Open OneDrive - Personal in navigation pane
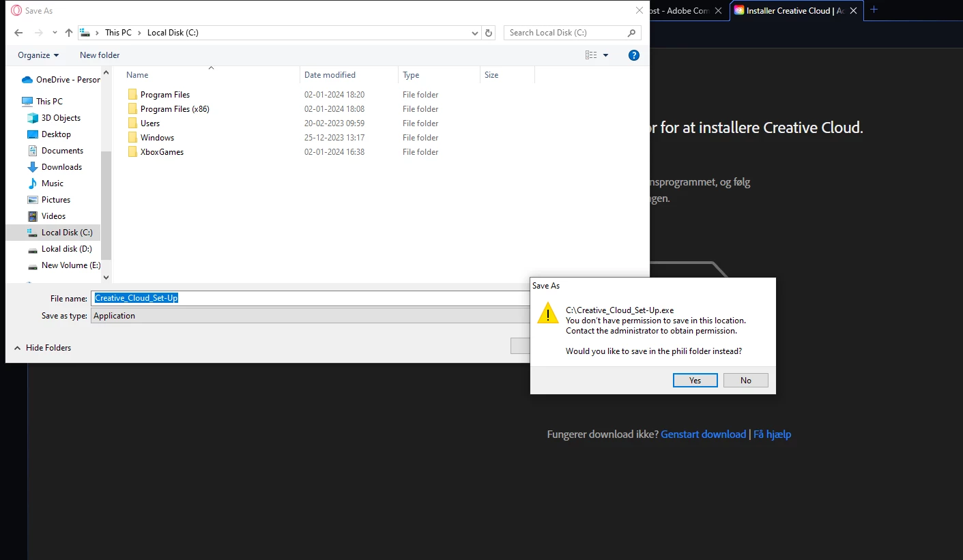The width and height of the screenshot is (963, 560). (x=61, y=80)
